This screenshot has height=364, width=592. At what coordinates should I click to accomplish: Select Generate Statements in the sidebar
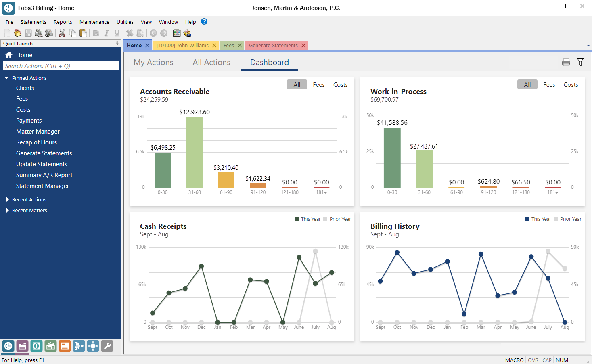(x=44, y=153)
